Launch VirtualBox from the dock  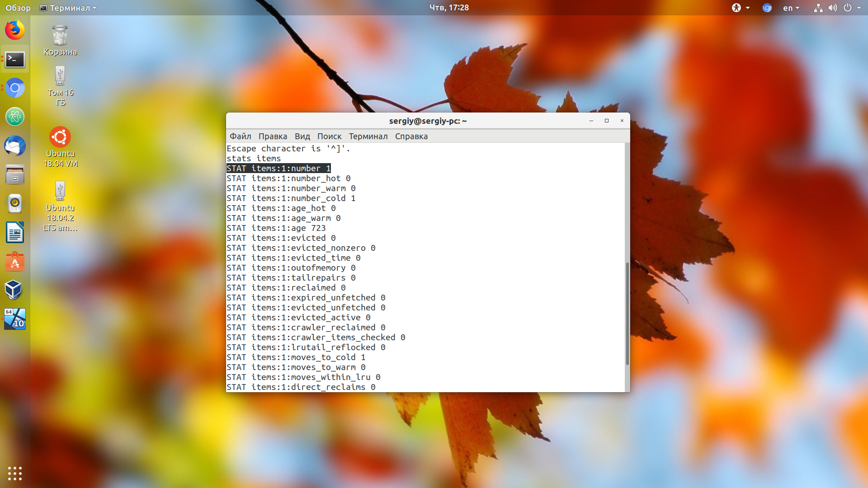[x=14, y=290]
